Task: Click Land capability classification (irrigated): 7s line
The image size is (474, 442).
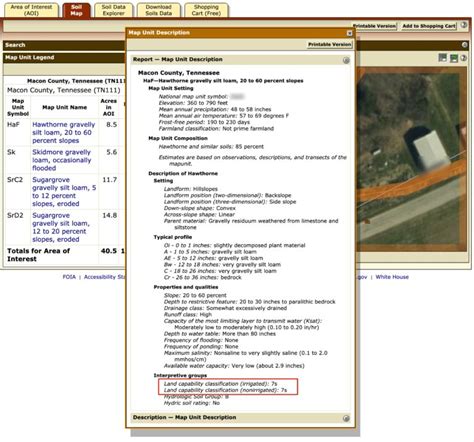Action: tap(220, 384)
